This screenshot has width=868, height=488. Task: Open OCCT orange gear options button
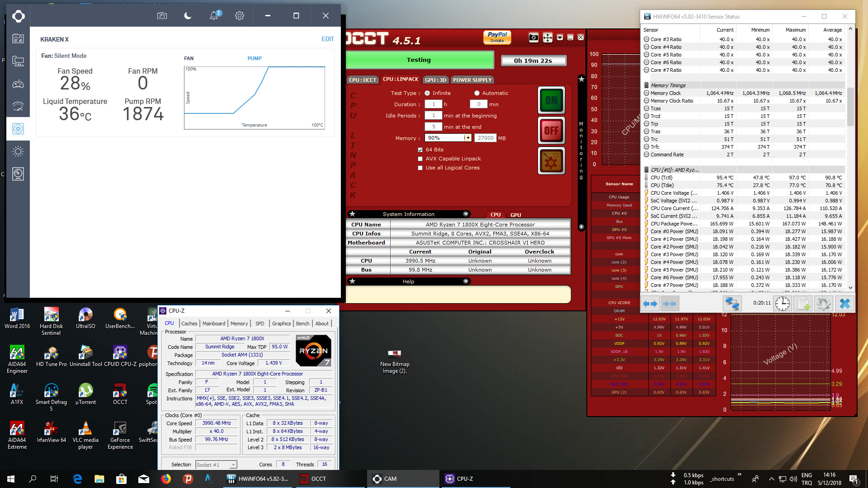551,161
